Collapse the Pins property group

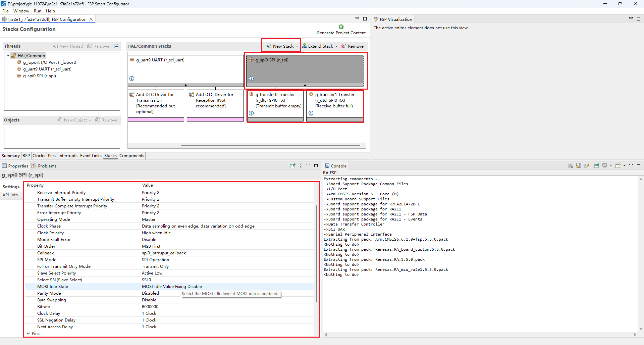[x=29, y=334]
